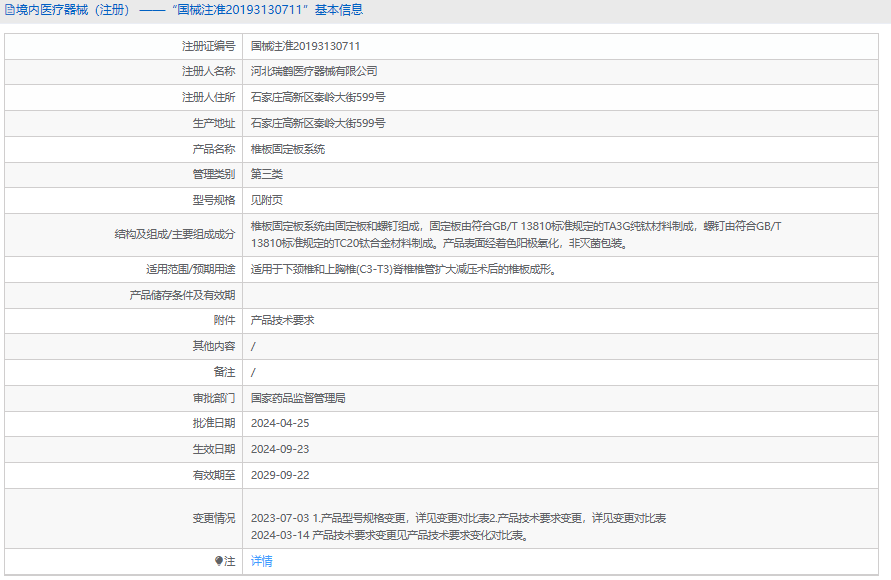Screen dimensions: 891x580
Task: Select the 2024-03-14 change record line
Action: coord(390,535)
